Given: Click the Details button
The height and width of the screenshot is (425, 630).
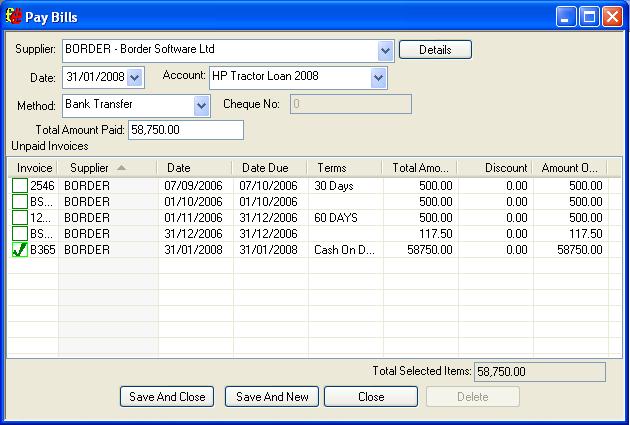Looking at the screenshot, I should 435,50.
